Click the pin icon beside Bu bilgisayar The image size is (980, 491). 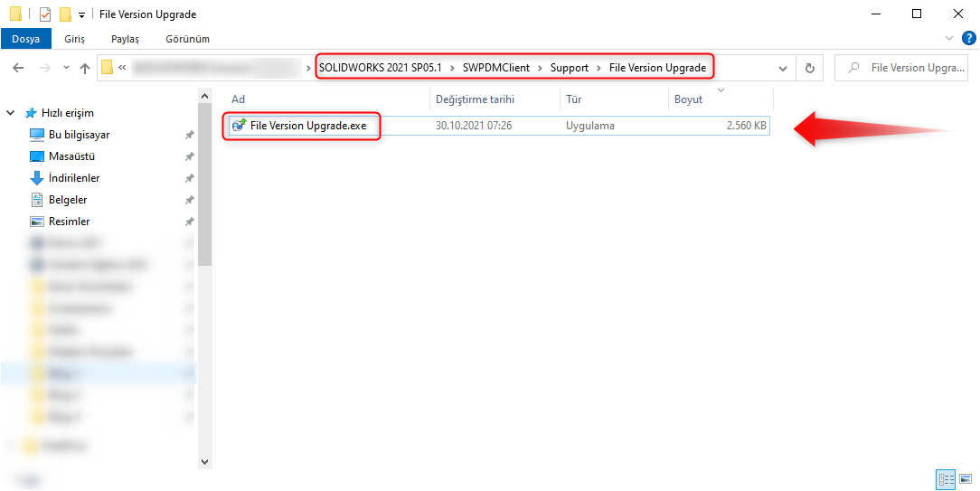click(189, 135)
